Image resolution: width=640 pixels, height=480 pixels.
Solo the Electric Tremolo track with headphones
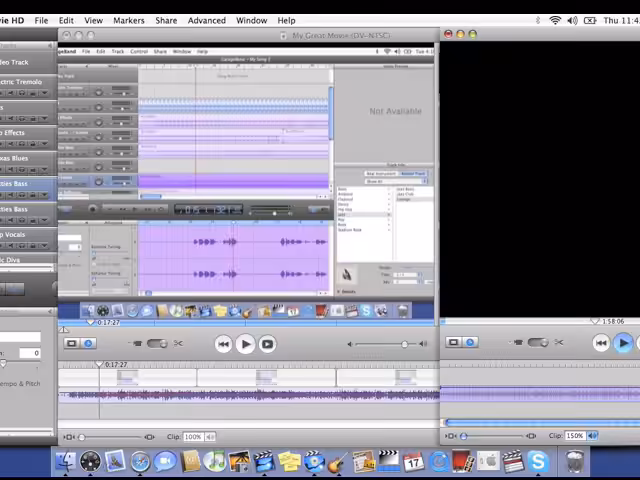[x=22, y=93]
